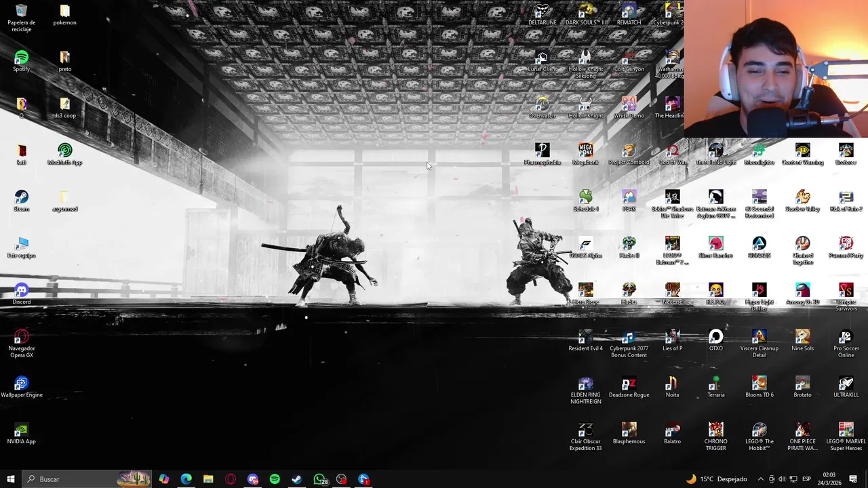Screen dimensions: 868x488
Task: Select the SIGNALIS shortcut
Action: click(x=759, y=247)
